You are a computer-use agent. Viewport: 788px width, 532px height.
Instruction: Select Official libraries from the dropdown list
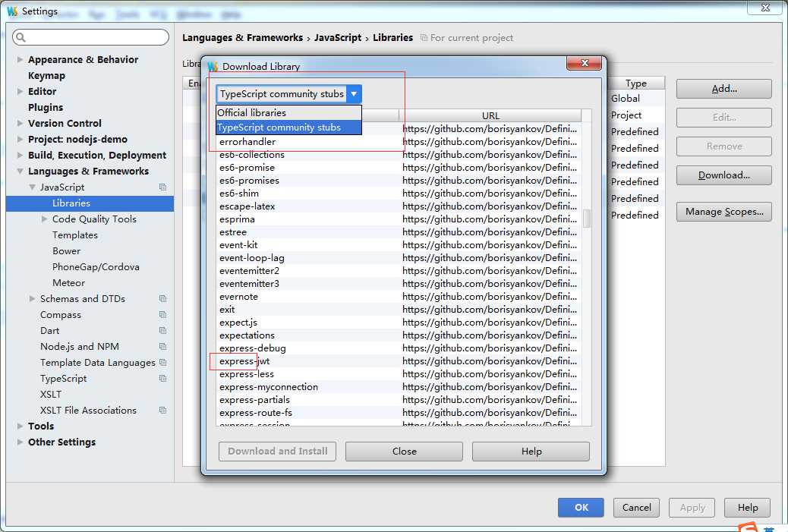click(x=288, y=113)
